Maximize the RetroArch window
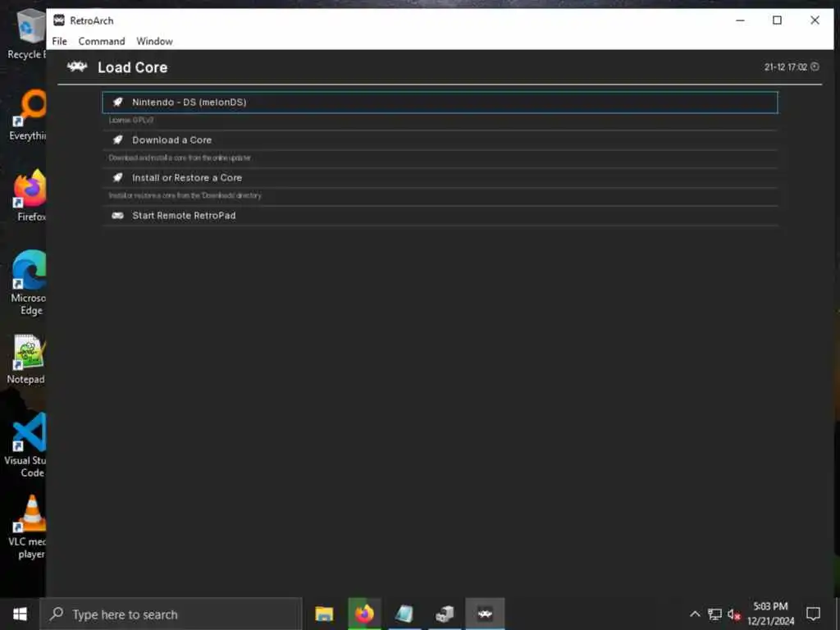Screen dimensions: 840x630 [778, 21]
